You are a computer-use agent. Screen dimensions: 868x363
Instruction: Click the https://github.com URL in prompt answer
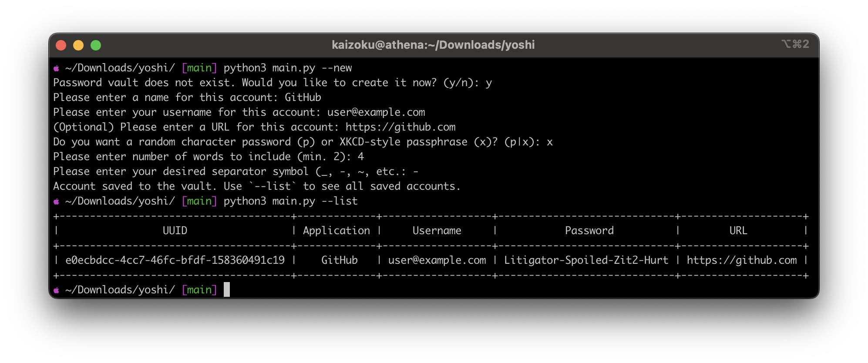(x=400, y=127)
